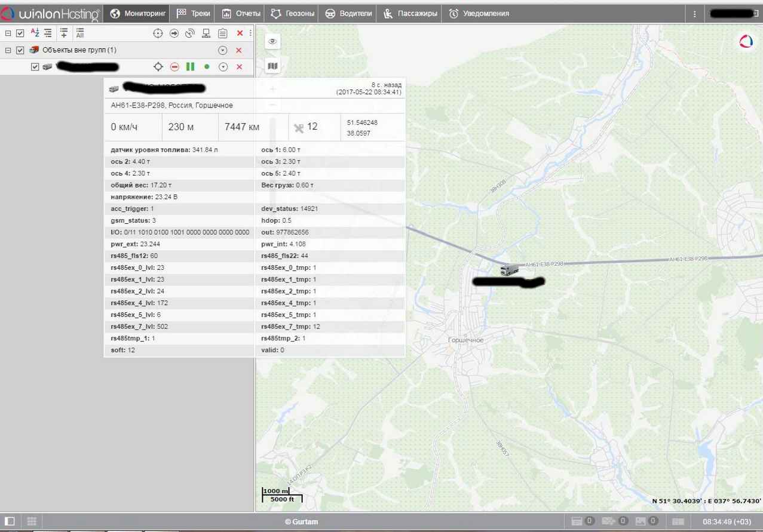
Task: Sort the unit list alphabetically A-Z
Action: tap(35, 33)
